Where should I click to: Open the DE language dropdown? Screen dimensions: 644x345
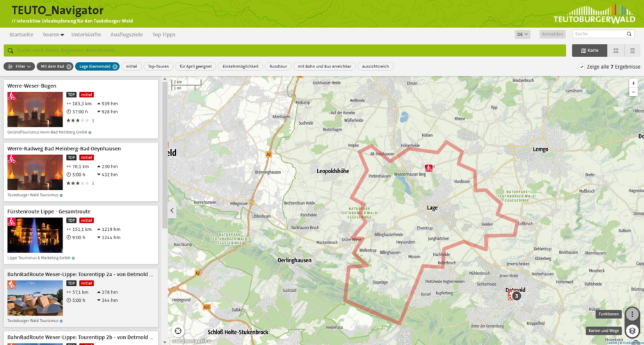coord(522,34)
